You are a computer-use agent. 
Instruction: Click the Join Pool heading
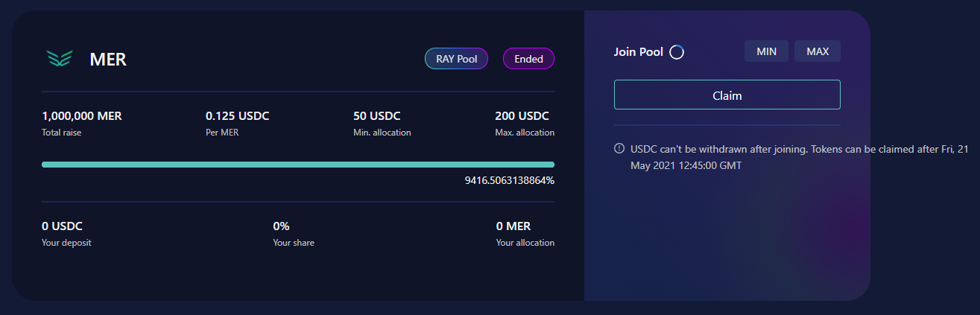click(x=639, y=52)
